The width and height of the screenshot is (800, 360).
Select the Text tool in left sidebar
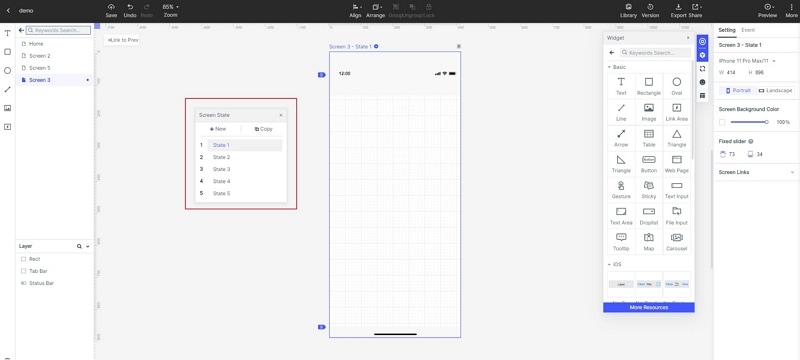(7, 33)
